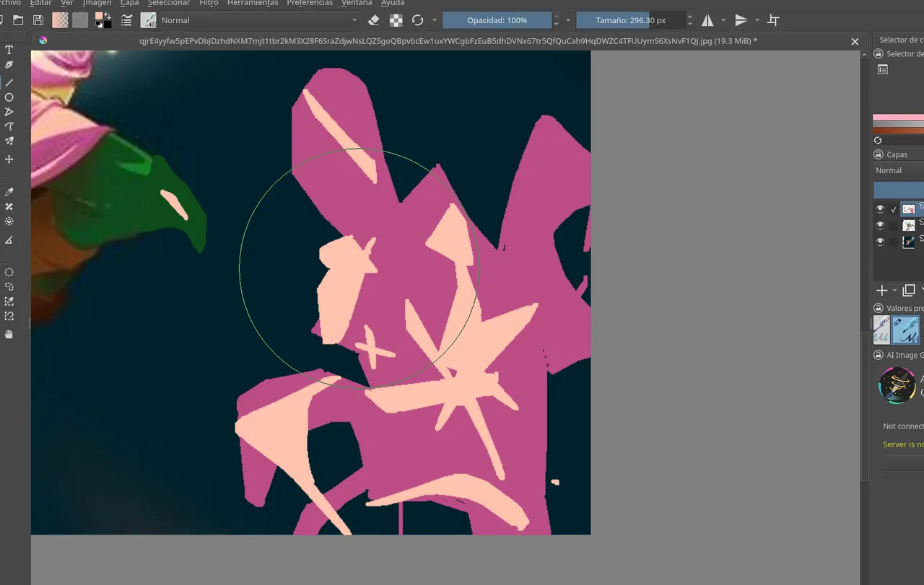Open pattern fill chooser
The width and height of the screenshot is (924, 585).
[x=80, y=20]
